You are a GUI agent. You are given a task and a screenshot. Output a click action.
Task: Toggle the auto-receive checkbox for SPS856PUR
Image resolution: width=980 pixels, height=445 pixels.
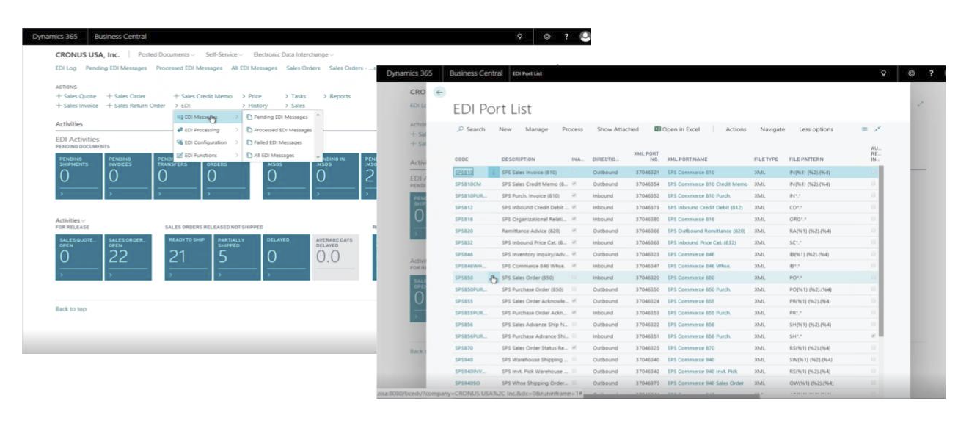point(872,336)
